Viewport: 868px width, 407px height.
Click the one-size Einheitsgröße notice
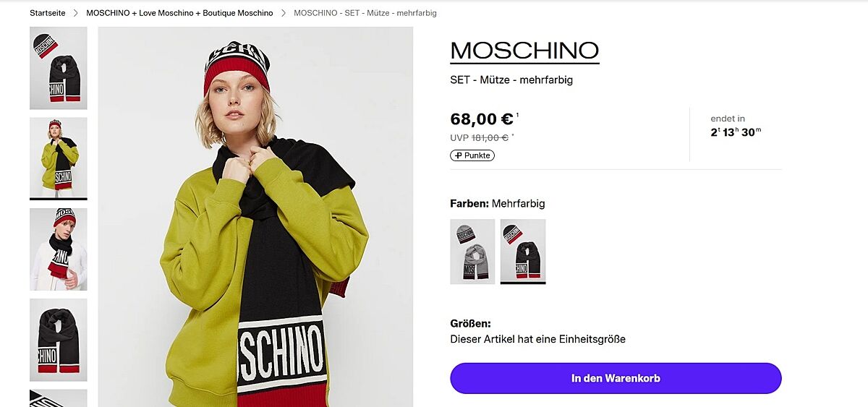[x=537, y=339]
